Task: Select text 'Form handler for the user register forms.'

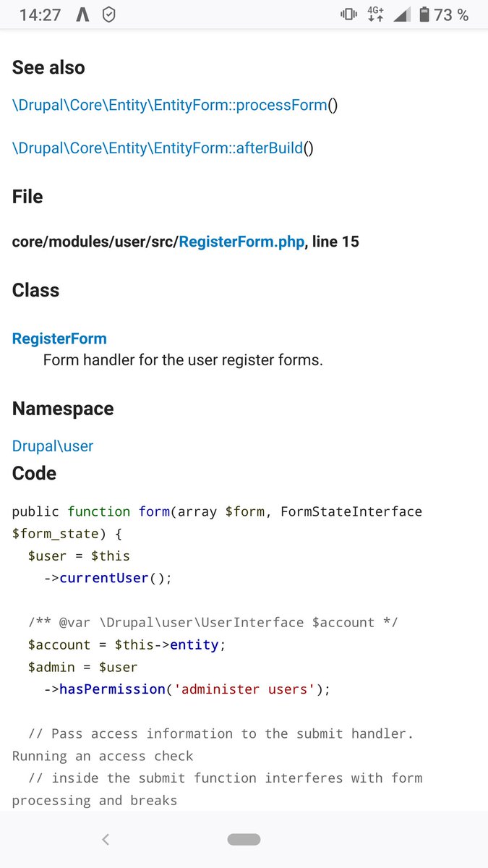Action: coord(183,359)
